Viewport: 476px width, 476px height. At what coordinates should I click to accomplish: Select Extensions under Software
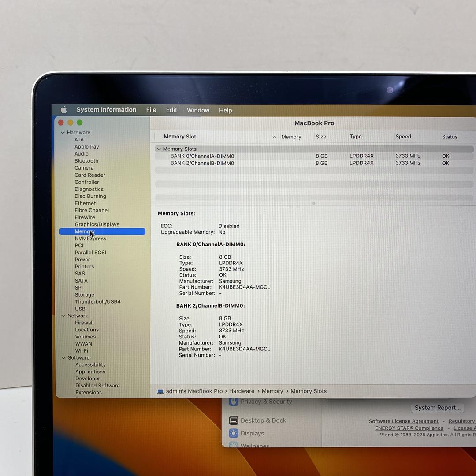click(89, 393)
